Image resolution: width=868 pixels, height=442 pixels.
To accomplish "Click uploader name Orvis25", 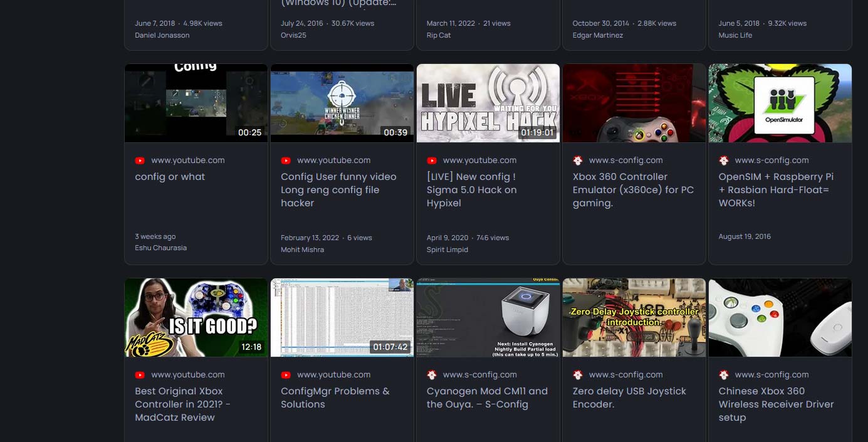I will tap(293, 35).
